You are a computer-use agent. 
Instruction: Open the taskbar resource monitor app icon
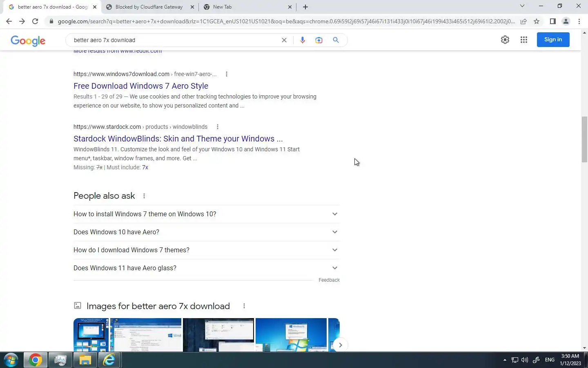[60, 360]
